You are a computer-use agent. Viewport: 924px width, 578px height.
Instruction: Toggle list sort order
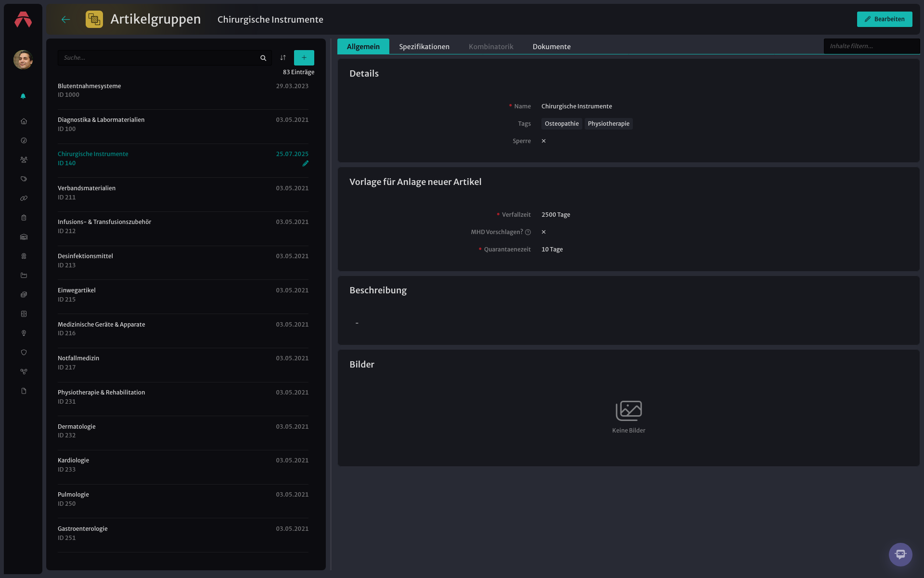pos(283,58)
